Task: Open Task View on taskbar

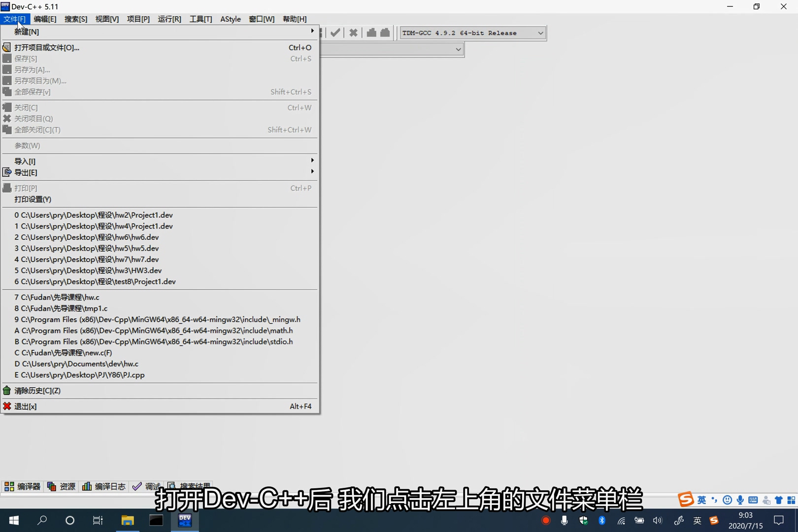Action: [x=98, y=520]
